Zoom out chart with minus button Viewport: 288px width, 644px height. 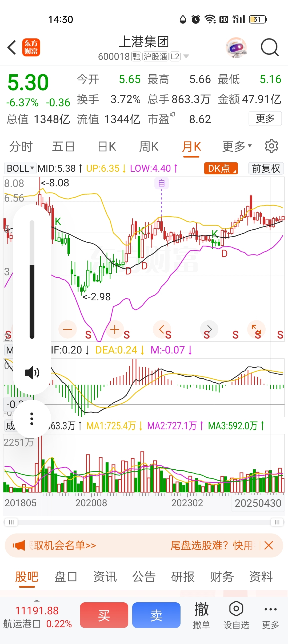pyautogui.click(x=67, y=329)
